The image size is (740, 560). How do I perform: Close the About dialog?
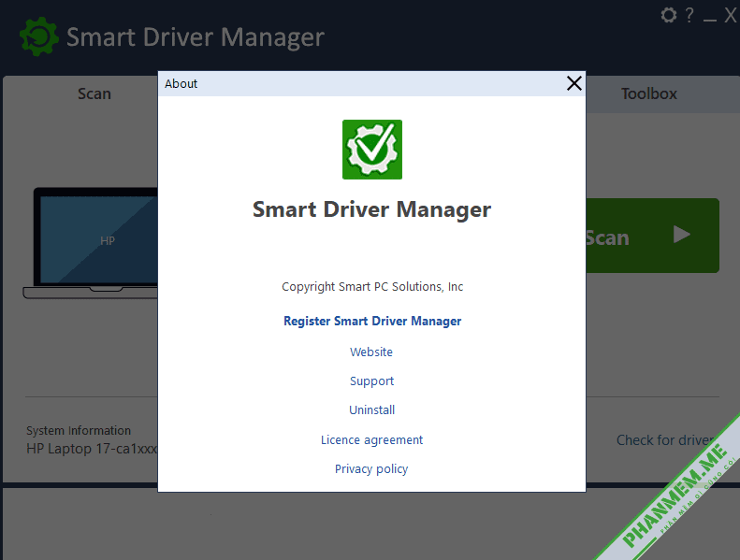573,83
